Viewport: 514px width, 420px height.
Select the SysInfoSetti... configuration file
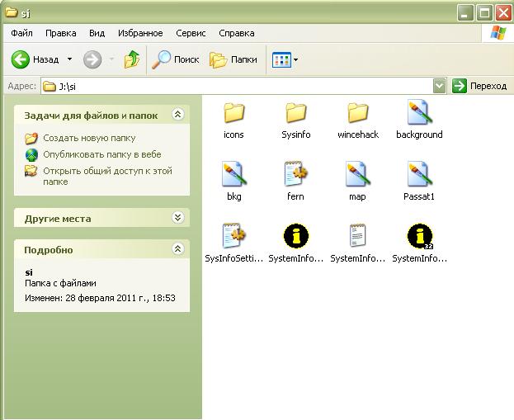tap(233, 243)
